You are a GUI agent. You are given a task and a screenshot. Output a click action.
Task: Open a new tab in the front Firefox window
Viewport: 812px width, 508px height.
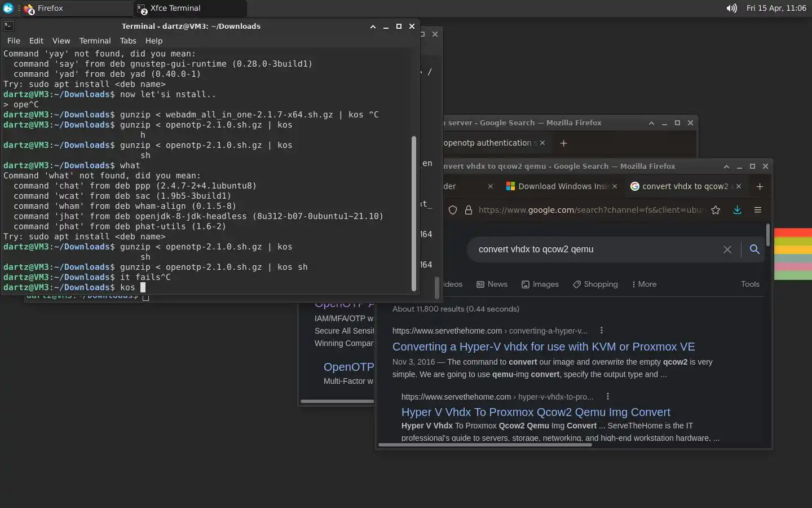click(760, 186)
